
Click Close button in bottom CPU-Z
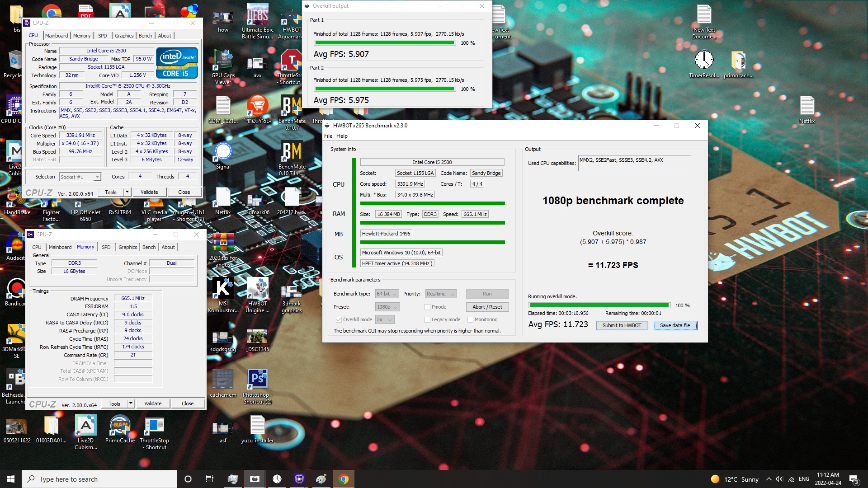188,404
